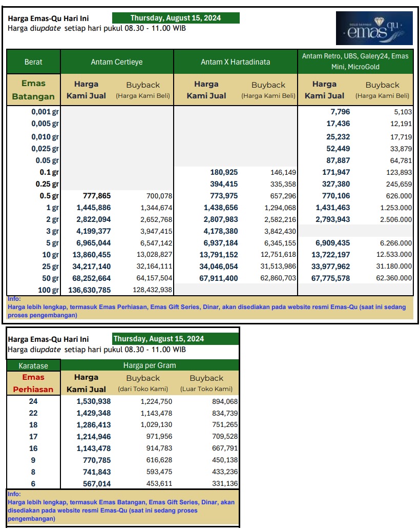Click the 'Emas Perhiasan' label
The height and width of the screenshot is (532, 420).
(x=33, y=383)
